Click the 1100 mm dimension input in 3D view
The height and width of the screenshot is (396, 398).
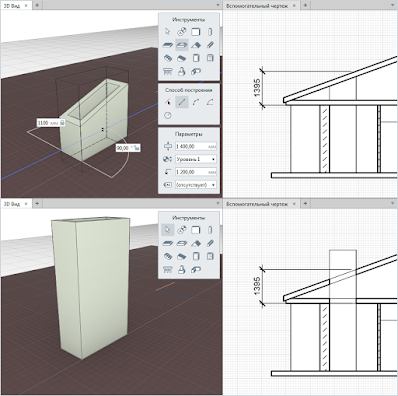48,123
